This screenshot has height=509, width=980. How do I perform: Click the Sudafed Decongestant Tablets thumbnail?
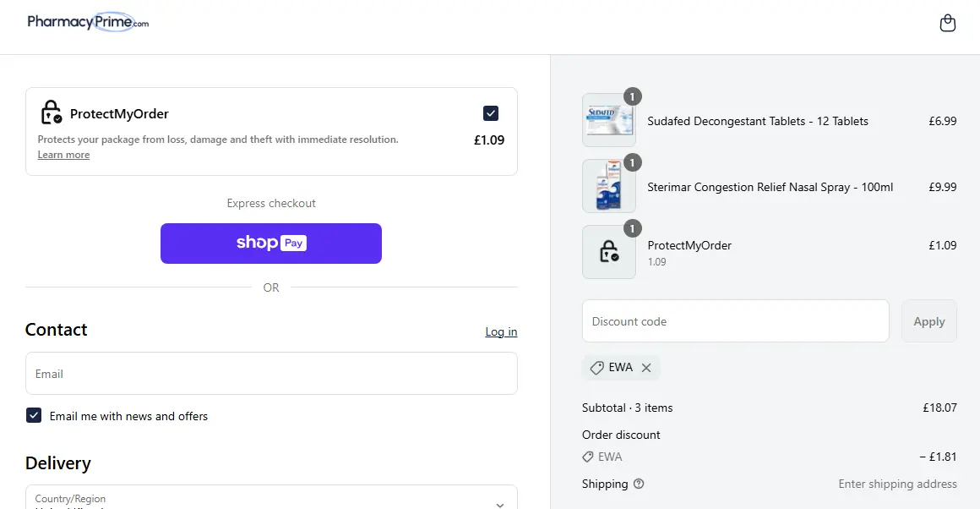pos(608,120)
